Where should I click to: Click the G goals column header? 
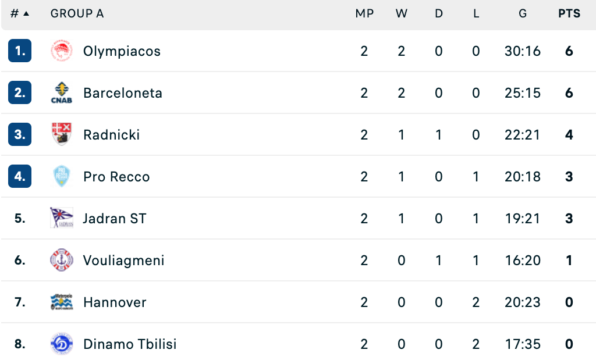[523, 13]
